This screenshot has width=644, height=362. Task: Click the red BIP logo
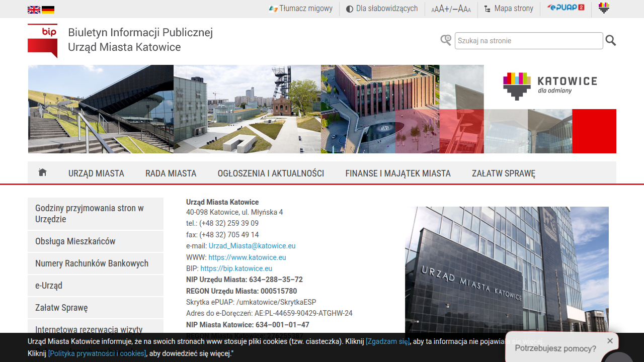pos(42,41)
